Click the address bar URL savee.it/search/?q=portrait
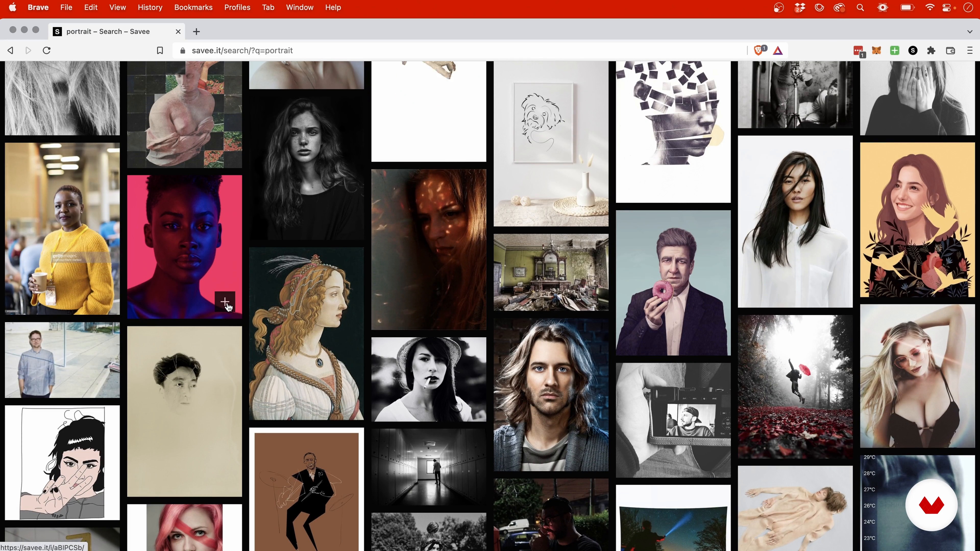The width and height of the screenshot is (980, 551). click(242, 51)
